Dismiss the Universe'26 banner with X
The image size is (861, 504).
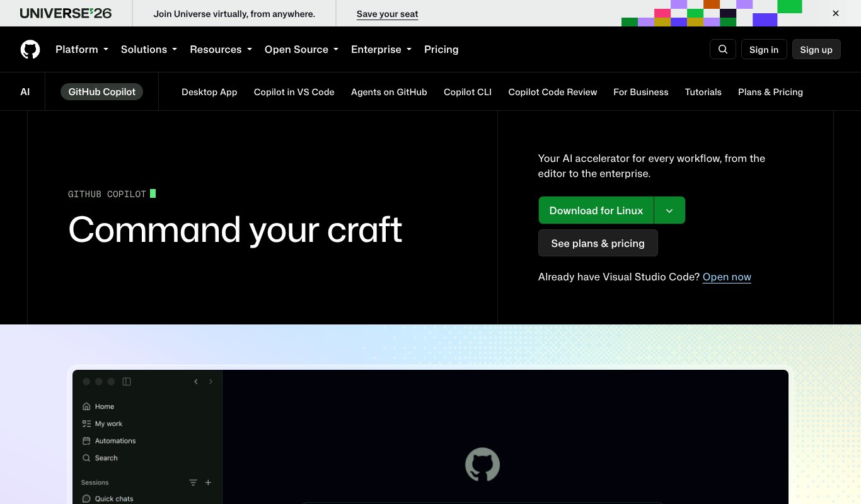coord(836,13)
